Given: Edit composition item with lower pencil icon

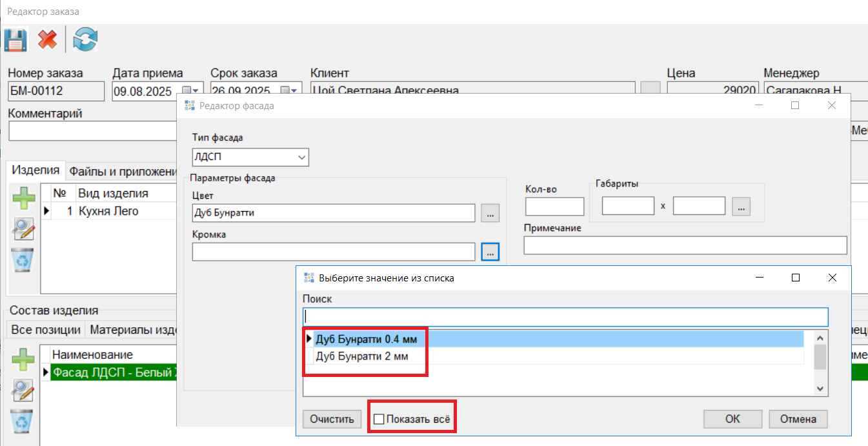Looking at the screenshot, I should click(x=24, y=390).
